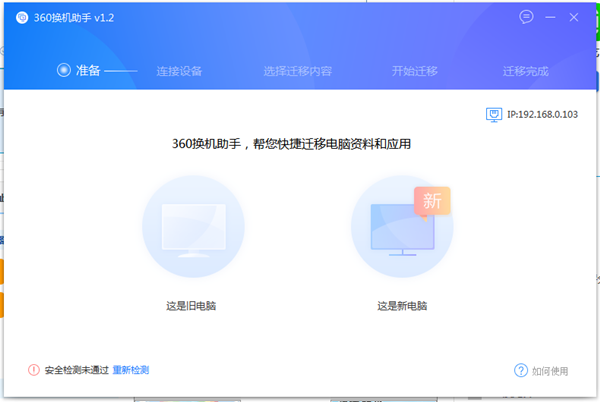
Task: Switch to the 选择迁移内容 step
Action: 297,72
